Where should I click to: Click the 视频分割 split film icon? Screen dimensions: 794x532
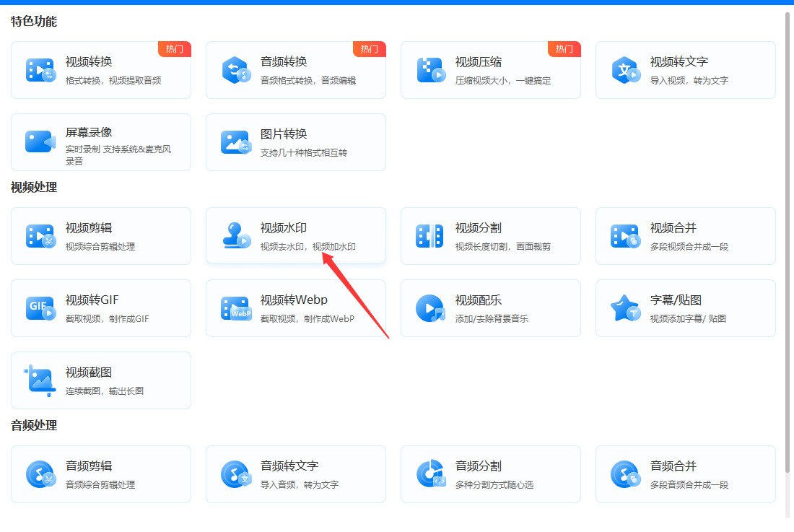point(429,236)
